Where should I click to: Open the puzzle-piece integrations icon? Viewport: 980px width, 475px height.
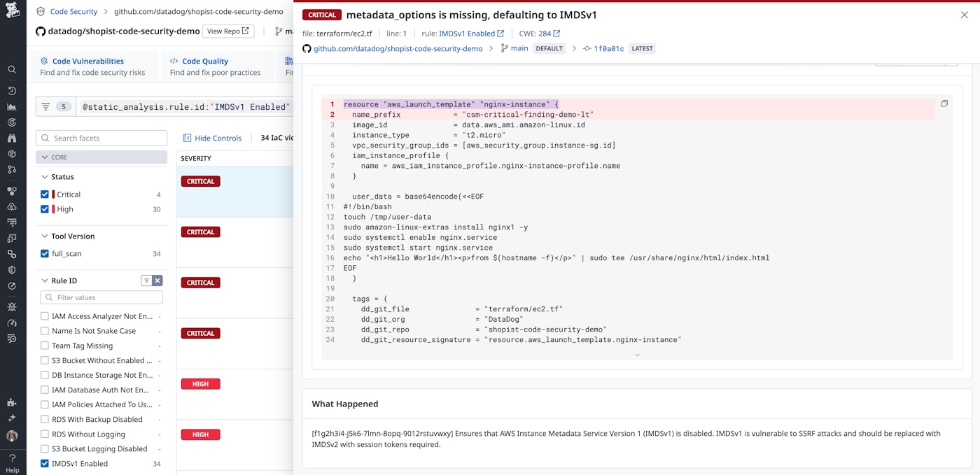tap(12, 402)
